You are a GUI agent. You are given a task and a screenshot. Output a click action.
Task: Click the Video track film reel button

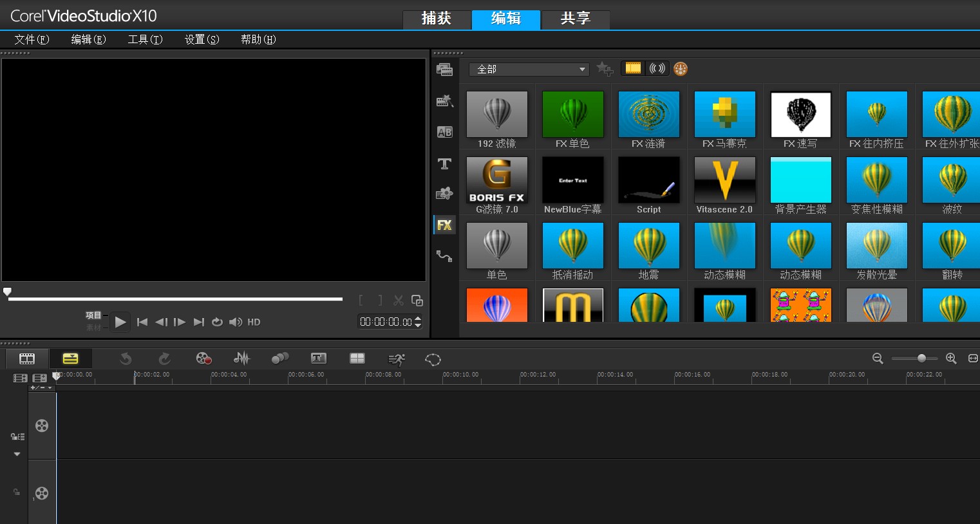click(42, 426)
